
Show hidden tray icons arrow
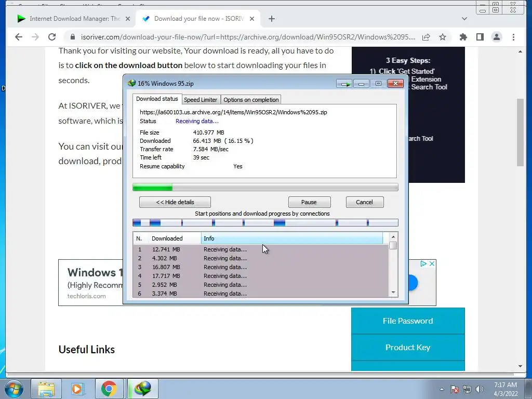pyautogui.click(x=442, y=389)
